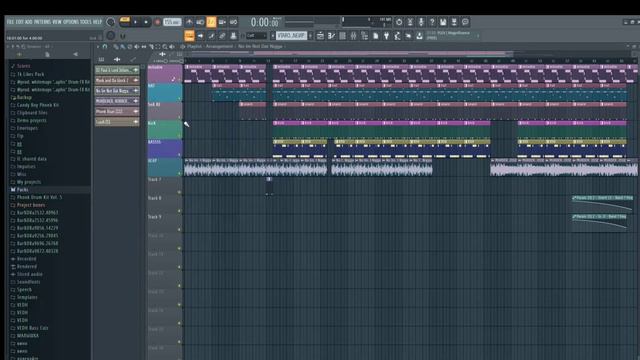Open the PATTERNS menu
This screenshot has height=360, width=640.
coord(42,22)
